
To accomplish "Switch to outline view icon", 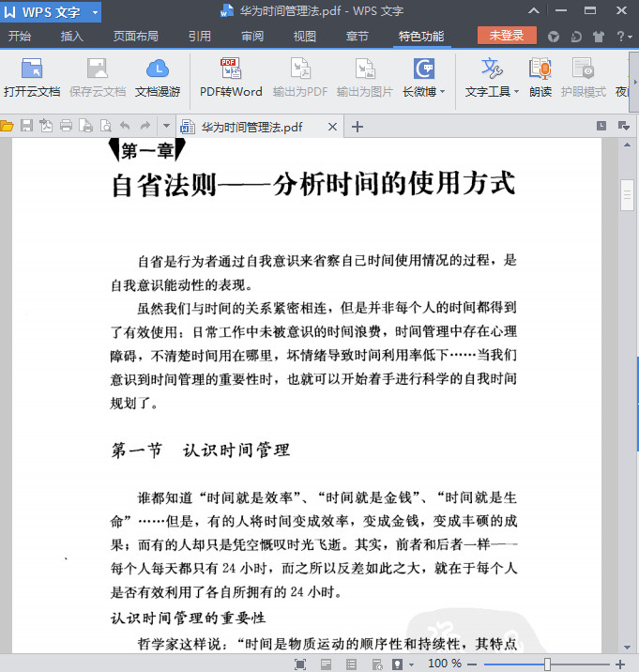I will (x=352, y=664).
